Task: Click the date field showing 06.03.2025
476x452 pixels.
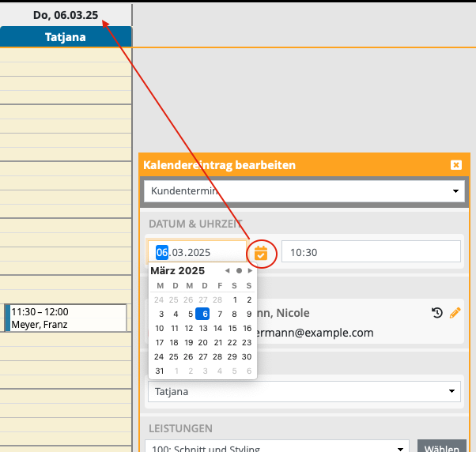Action: click(x=196, y=252)
